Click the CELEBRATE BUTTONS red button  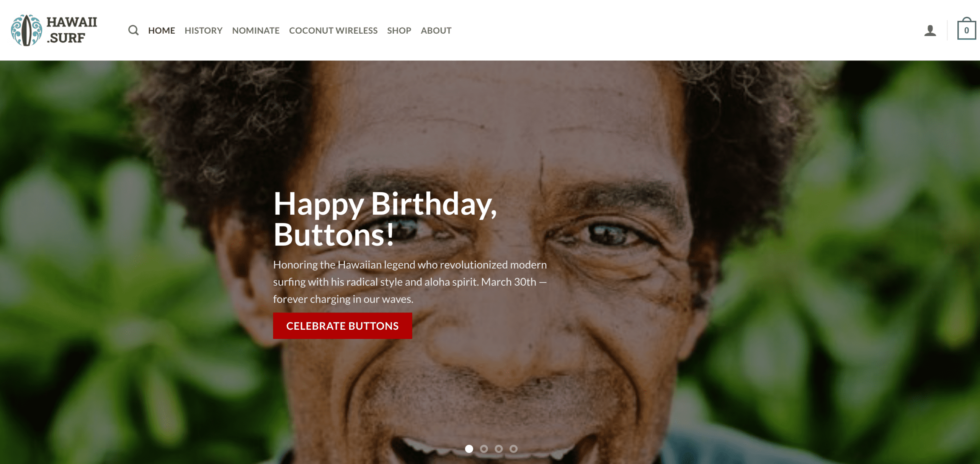342,326
